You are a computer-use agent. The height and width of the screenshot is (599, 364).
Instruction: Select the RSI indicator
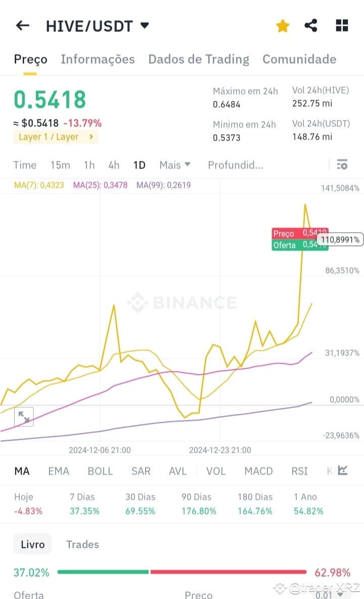coord(299,470)
